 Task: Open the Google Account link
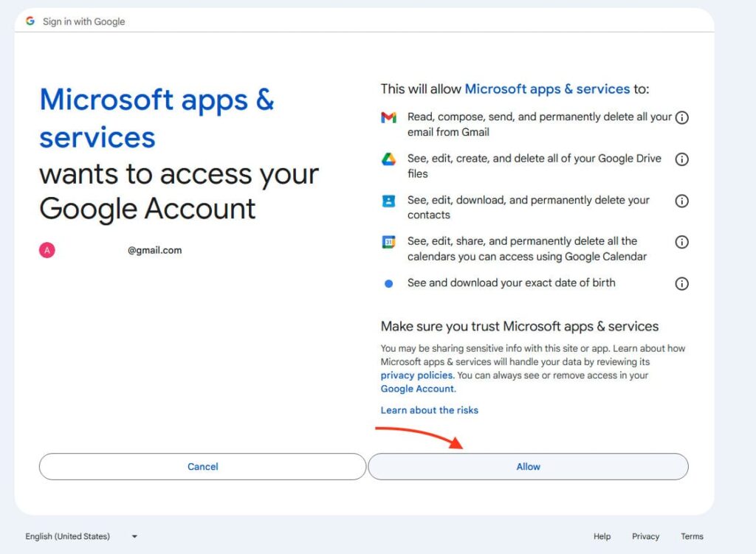pyautogui.click(x=418, y=389)
